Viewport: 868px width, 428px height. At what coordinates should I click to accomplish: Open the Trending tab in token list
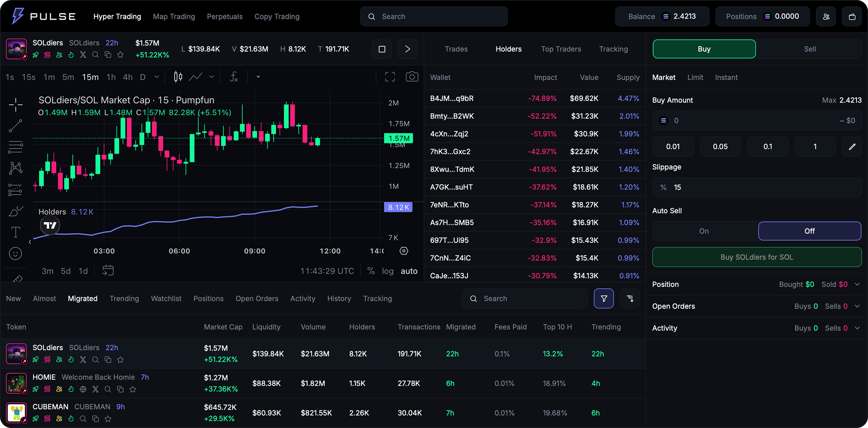tap(124, 299)
